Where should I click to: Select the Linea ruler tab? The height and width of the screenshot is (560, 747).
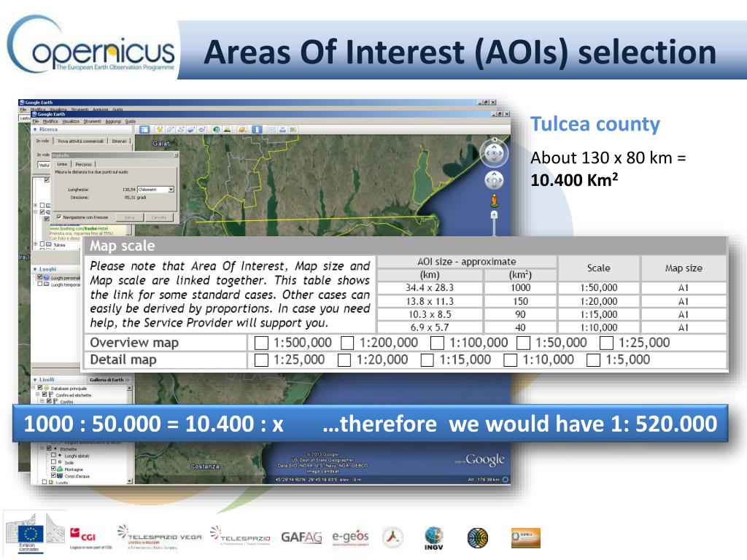[x=62, y=164]
